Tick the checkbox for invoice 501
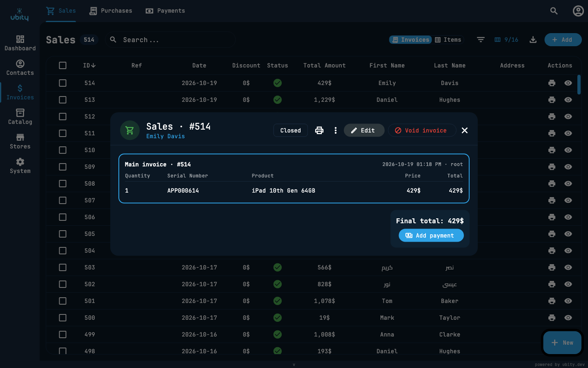Viewport: 588px width, 368px height. point(62,301)
